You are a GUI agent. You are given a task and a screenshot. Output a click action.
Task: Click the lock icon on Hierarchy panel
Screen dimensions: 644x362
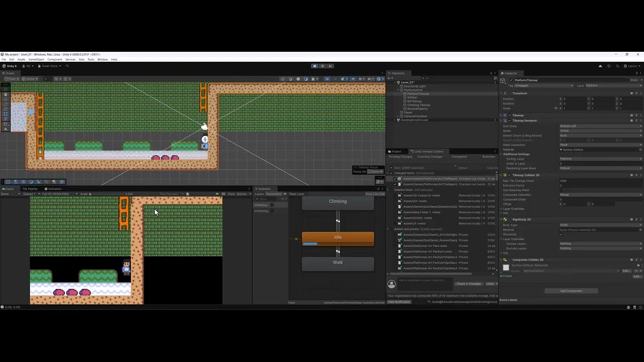(x=491, y=73)
